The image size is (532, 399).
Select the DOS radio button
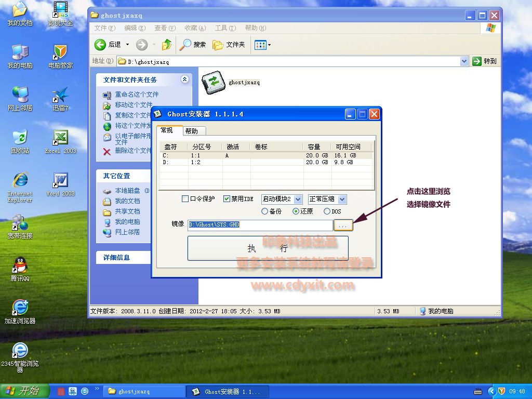[x=327, y=211]
